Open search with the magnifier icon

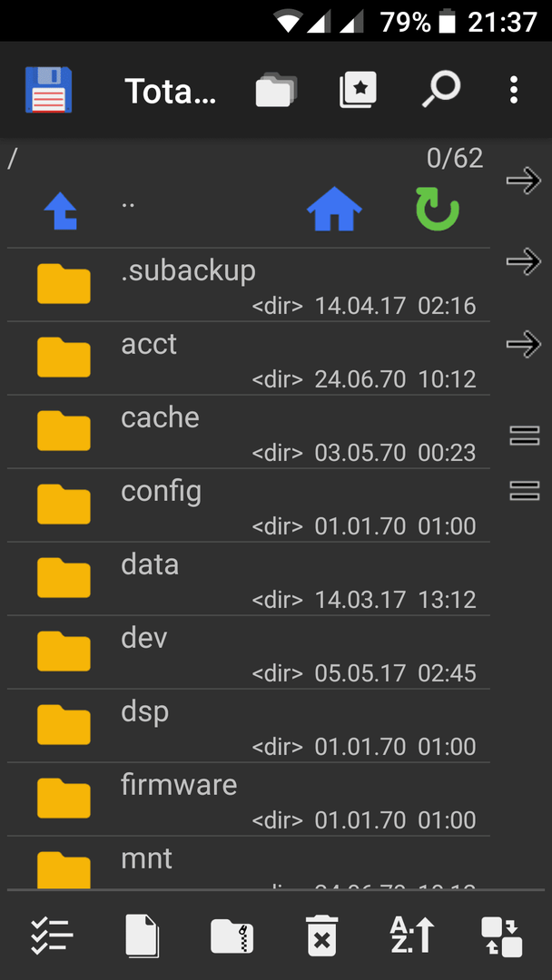pyautogui.click(x=440, y=90)
